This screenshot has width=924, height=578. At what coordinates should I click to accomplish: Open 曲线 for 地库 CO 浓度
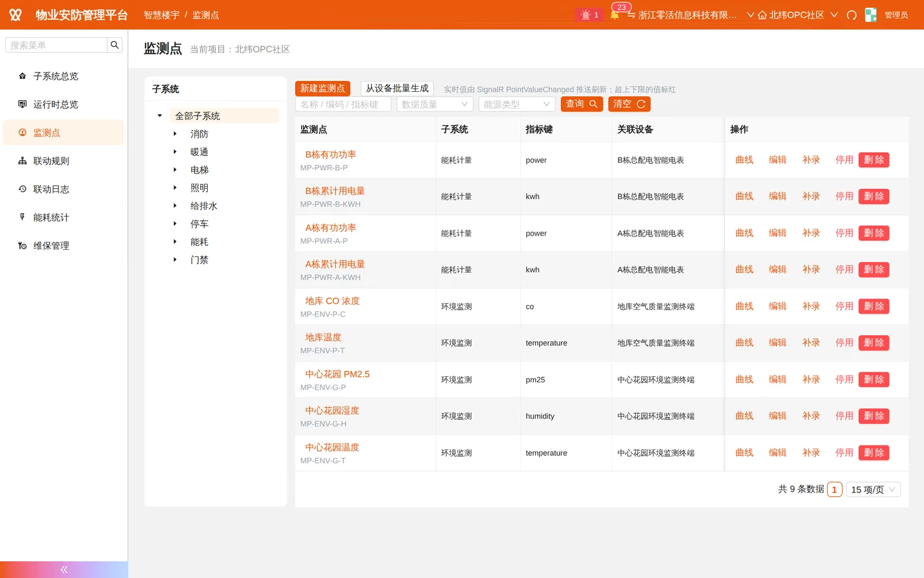pos(744,306)
